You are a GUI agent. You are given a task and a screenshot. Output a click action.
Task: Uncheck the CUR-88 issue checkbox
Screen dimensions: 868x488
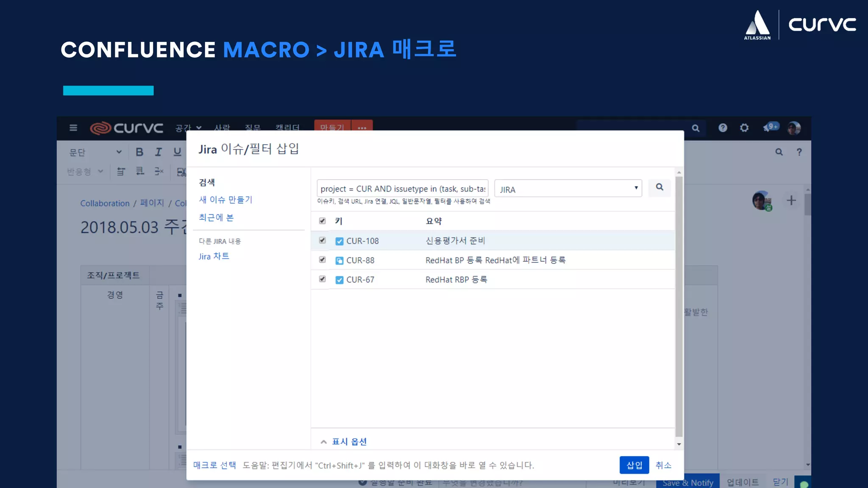click(323, 260)
